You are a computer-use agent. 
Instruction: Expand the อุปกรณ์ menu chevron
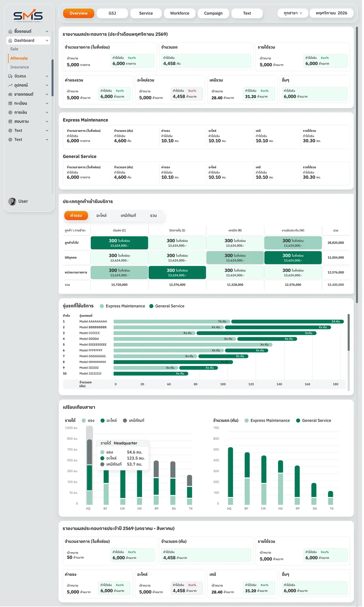[x=47, y=85]
